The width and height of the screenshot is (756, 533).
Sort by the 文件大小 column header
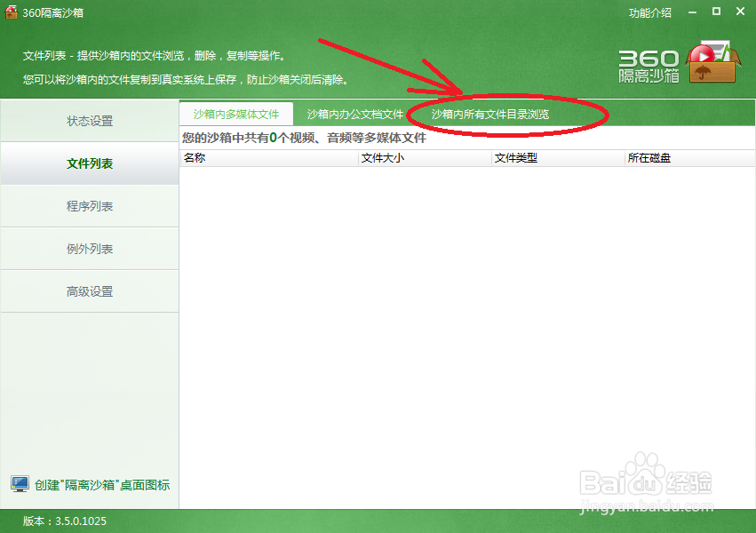pos(425,158)
